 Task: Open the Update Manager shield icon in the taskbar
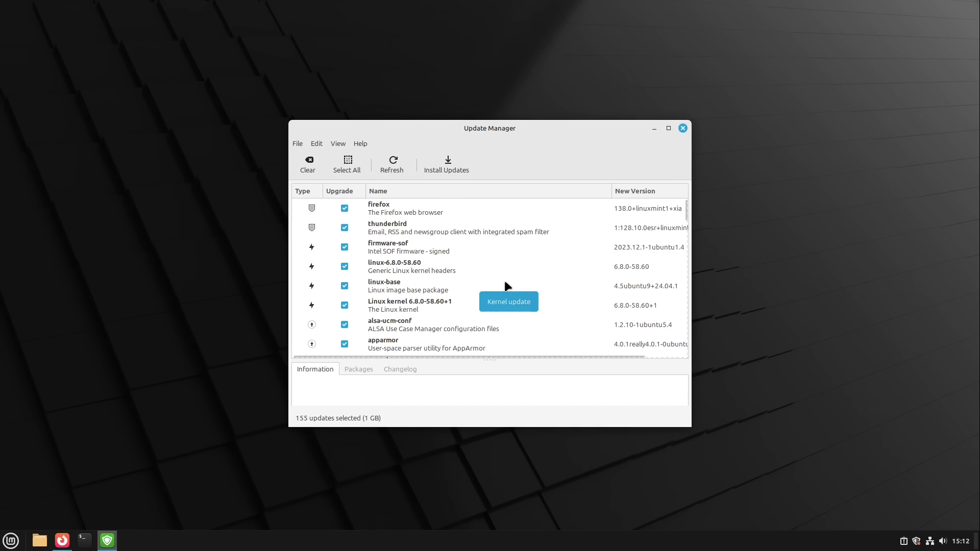point(107,540)
